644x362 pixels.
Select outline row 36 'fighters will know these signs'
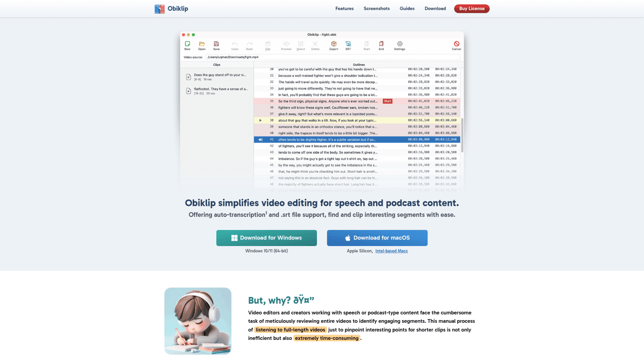(x=358, y=107)
